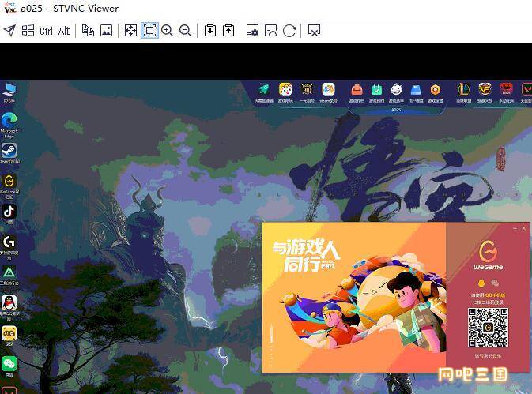This screenshot has height=394, width=532.
Task: Click the refresh screen circular arrow
Action: [x=289, y=31]
